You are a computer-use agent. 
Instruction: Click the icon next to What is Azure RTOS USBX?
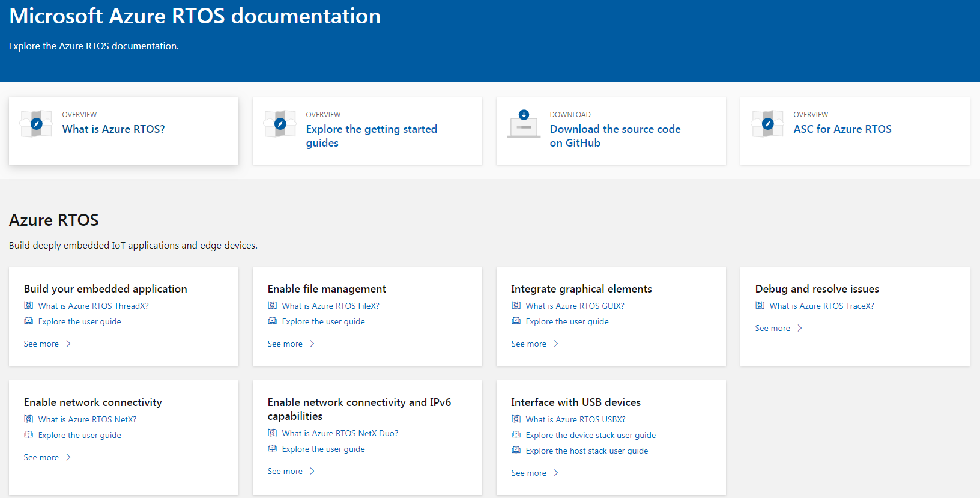516,419
